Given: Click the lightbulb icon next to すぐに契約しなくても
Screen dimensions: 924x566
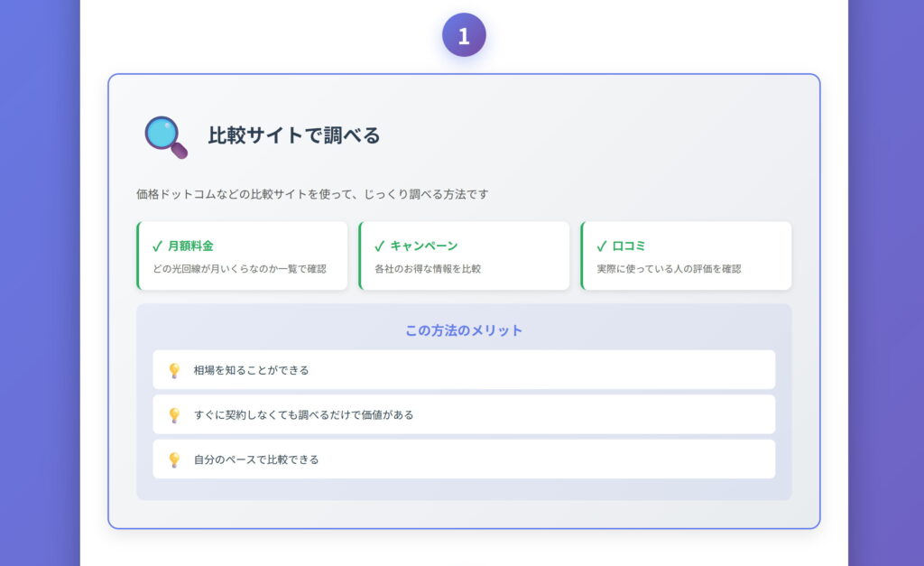Looking at the screenshot, I should [174, 415].
